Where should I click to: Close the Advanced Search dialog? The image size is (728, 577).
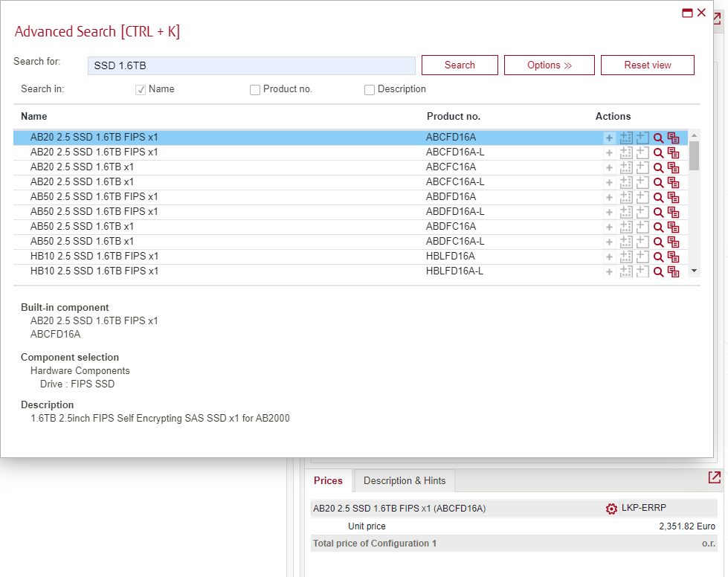click(x=701, y=13)
